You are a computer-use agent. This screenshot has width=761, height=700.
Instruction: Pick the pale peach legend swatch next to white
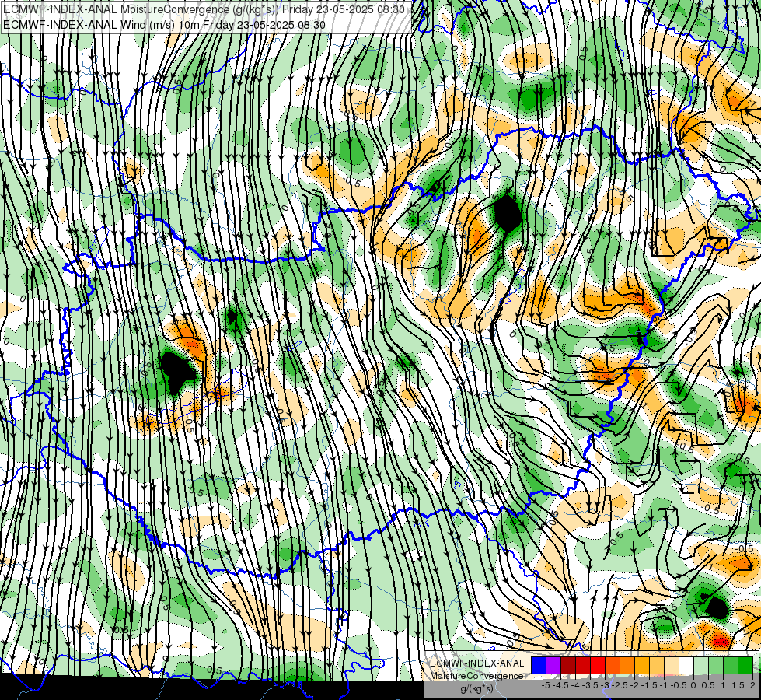click(x=672, y=665)
